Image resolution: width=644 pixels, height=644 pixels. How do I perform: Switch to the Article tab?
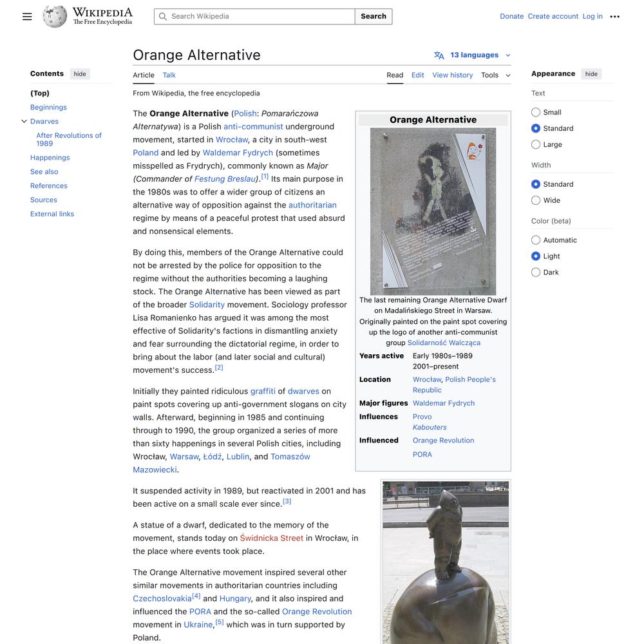pos(144,75)
